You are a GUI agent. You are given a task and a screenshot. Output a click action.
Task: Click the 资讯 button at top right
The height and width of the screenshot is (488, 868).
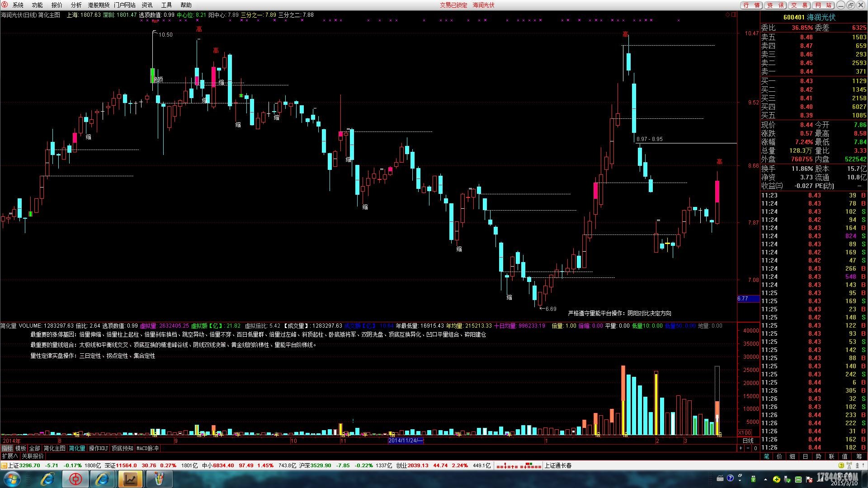[776, 5]
